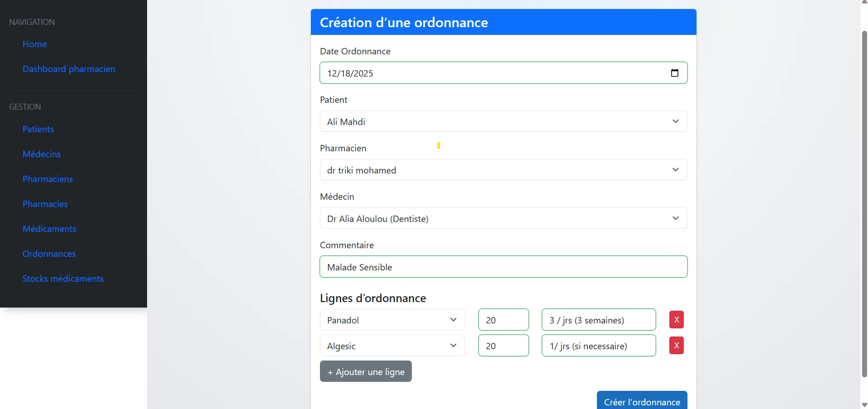
Task: Open the Médecin dropdown showing Dr Alia Aloulou
Action: tap(503, 218)
